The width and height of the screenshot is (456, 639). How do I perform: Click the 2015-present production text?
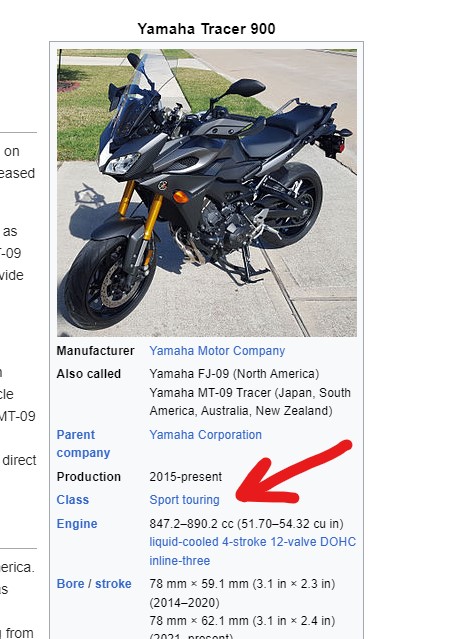click(x=185, y=477)
